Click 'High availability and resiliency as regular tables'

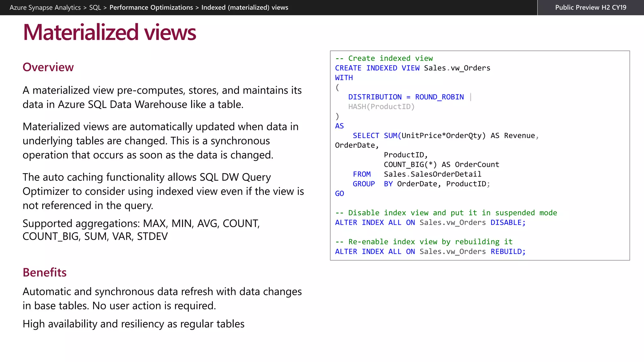[x=134, y=324]
